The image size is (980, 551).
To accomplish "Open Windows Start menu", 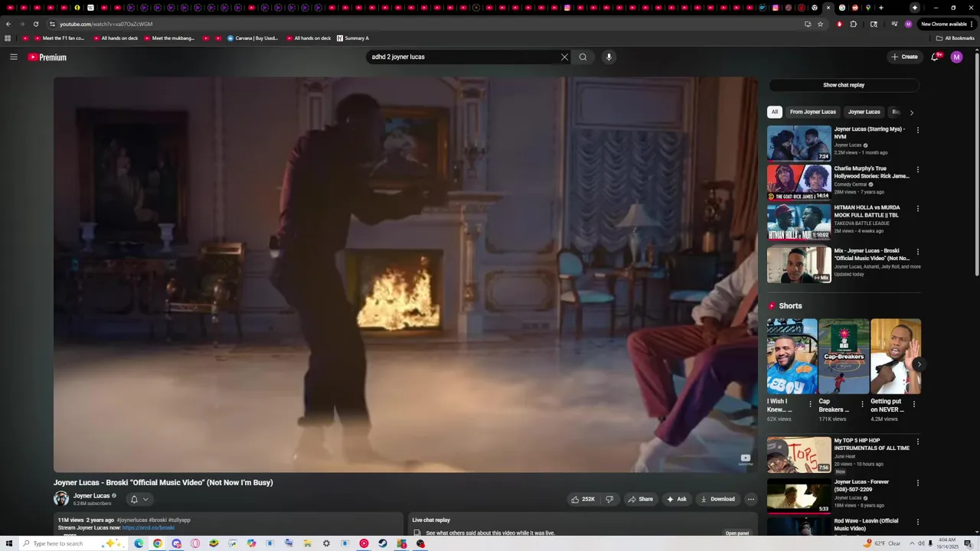I will [x=9, y=543].
